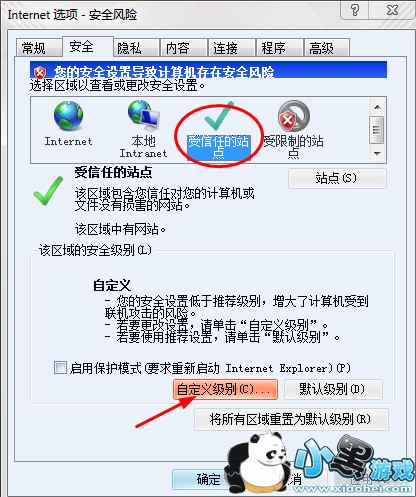Screen dimensions: 416x497
Task: Click the zone list scrollbar up arrow
Action: [x=377, y=107]
